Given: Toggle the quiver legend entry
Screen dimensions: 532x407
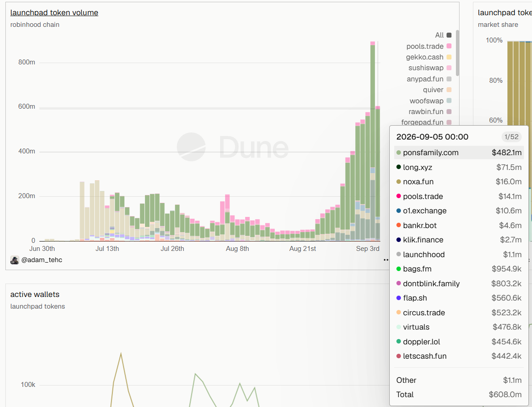Looking at the screenshot, I should (437, 90).
